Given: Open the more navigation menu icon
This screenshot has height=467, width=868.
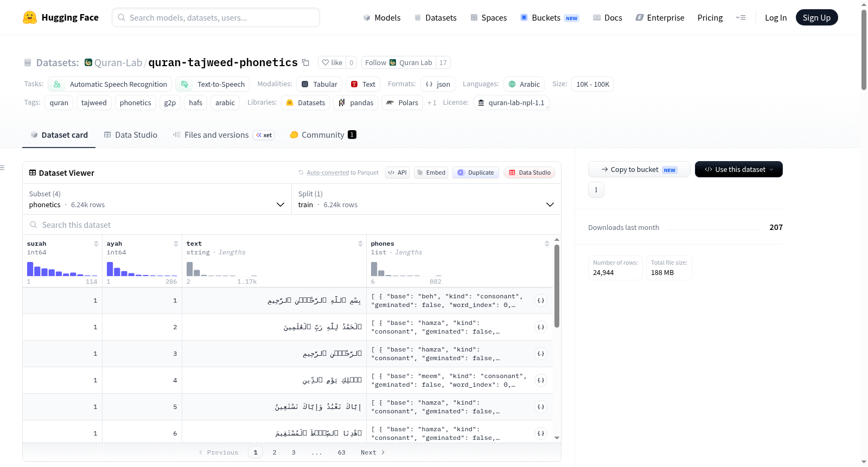Looking at the screenshot, I should pos(741,17).
